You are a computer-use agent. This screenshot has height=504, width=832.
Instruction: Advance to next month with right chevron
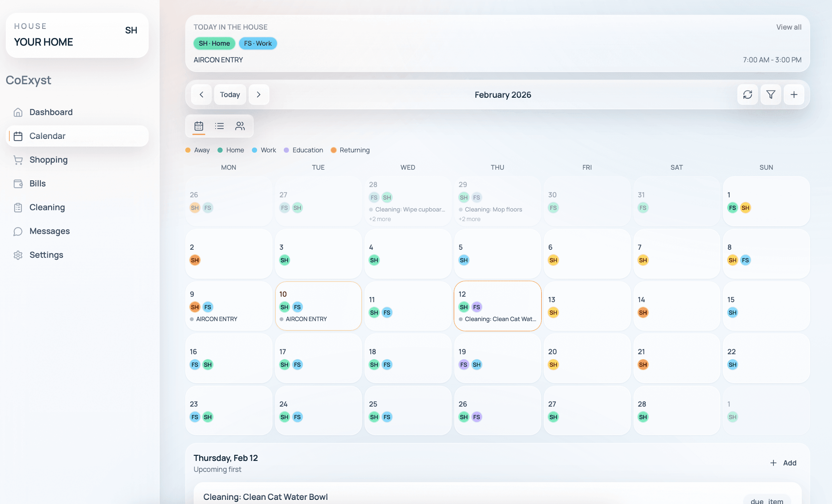[x=259, y=94]
